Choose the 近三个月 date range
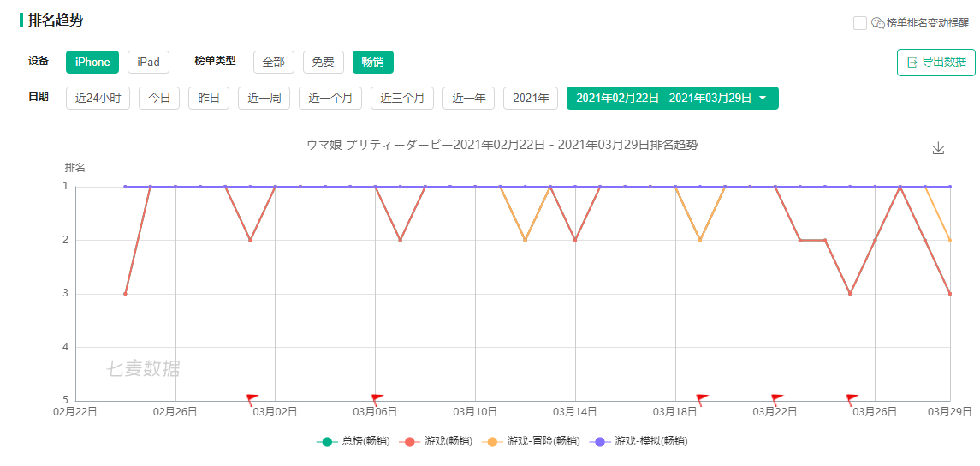The height and width of the screenshot is (466, 980). coord(402,99)
